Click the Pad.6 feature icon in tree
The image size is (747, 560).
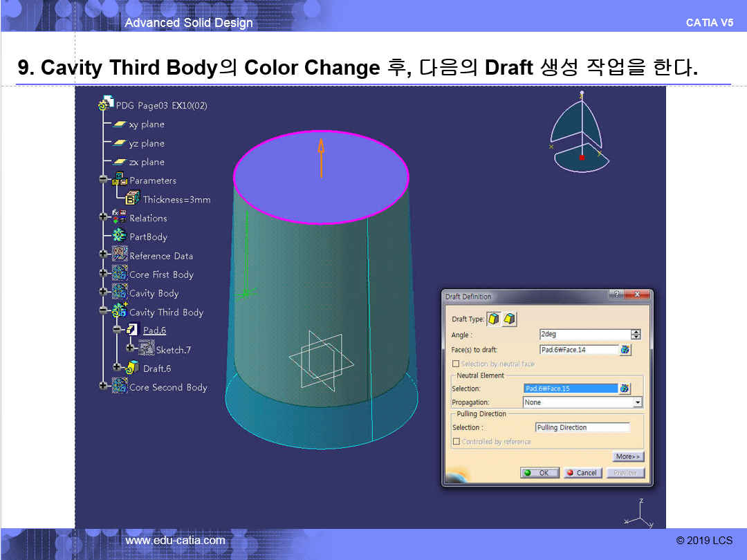tap(133, 330)
